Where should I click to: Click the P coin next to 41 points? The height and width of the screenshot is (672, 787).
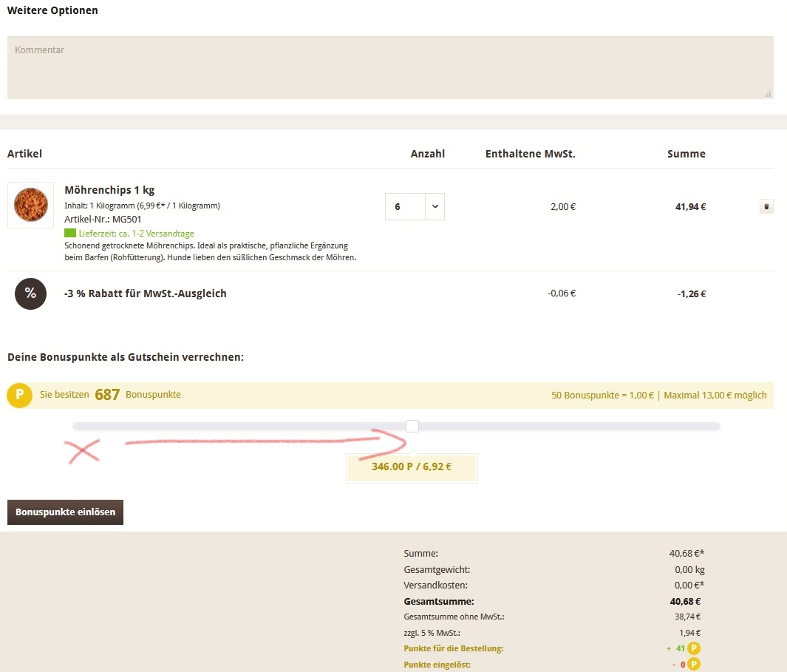[x=694, y=648]
